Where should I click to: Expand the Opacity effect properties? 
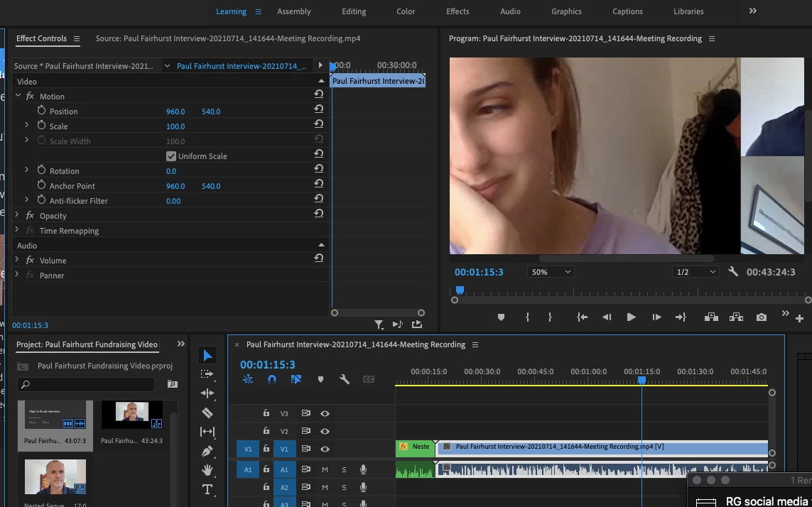(x=18, y=216)
